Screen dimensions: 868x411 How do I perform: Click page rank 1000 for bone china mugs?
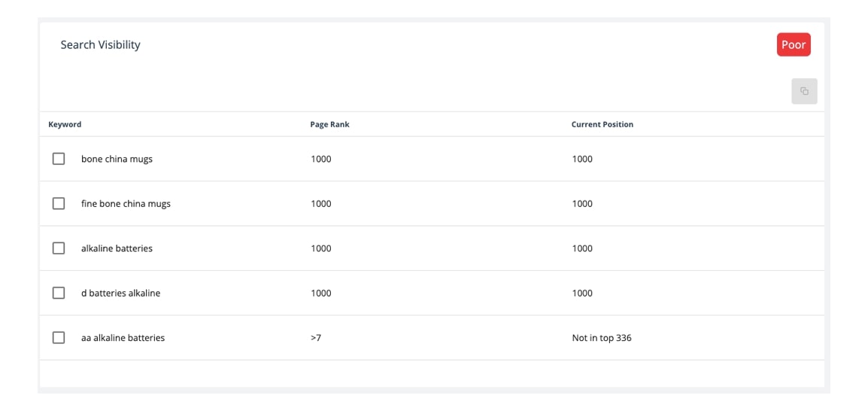[x=321, y=159]
